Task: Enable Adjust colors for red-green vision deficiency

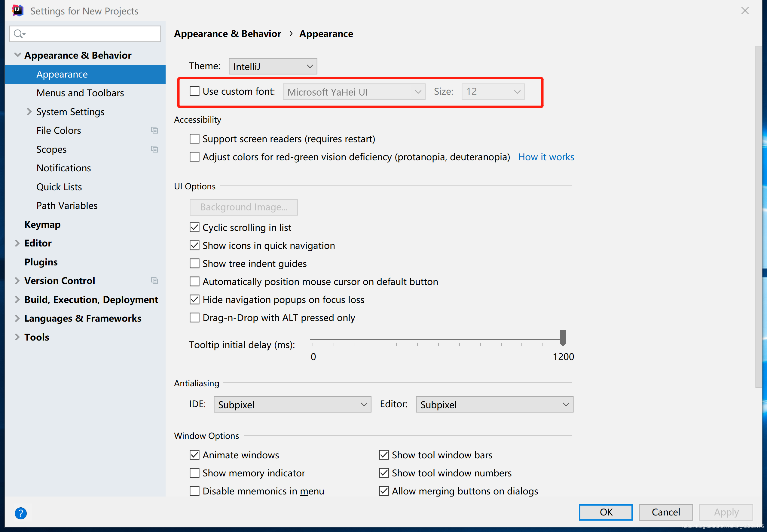Action: pyautogui.click(x=194, y=156)
